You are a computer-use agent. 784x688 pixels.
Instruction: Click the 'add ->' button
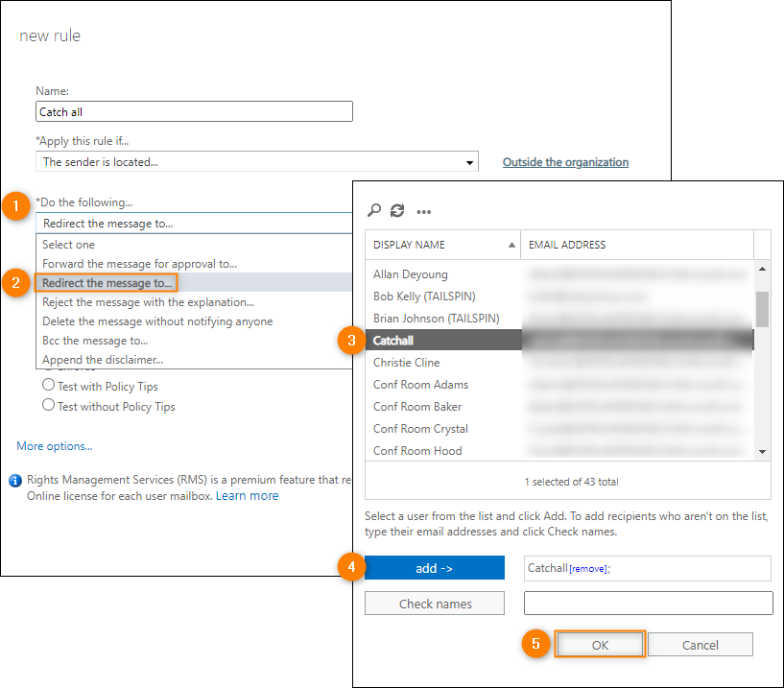[x=434, y=568]
